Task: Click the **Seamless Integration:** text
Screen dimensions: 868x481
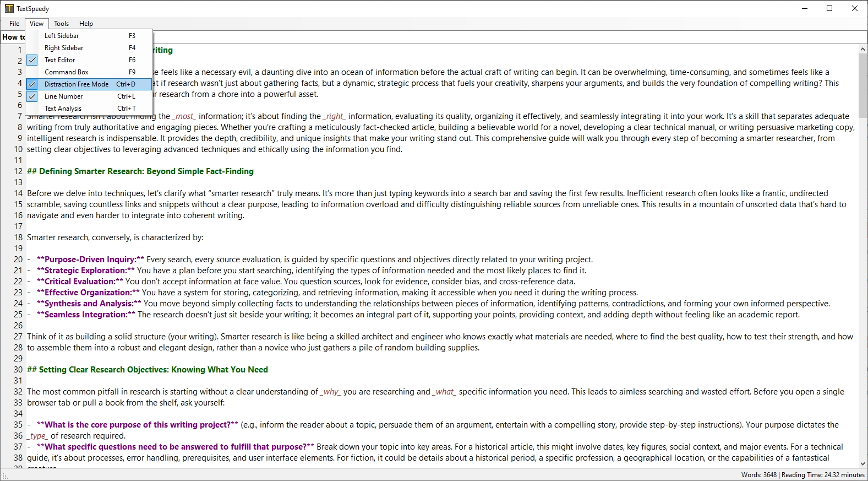Action: [86, 315]
